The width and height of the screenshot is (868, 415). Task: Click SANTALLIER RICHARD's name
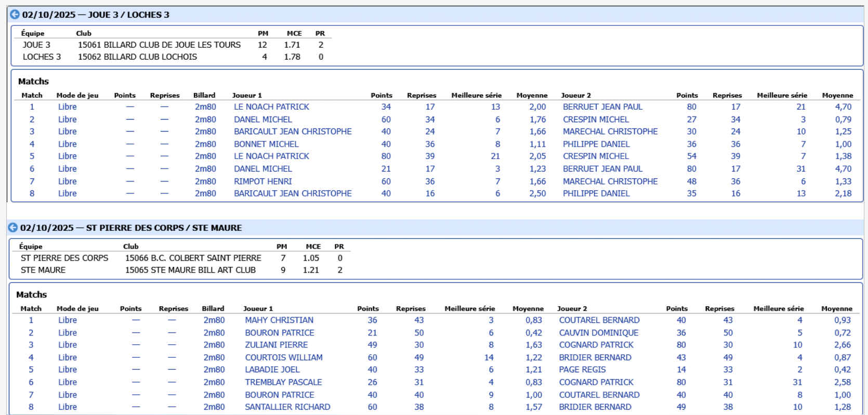click(x=287, y=407)
